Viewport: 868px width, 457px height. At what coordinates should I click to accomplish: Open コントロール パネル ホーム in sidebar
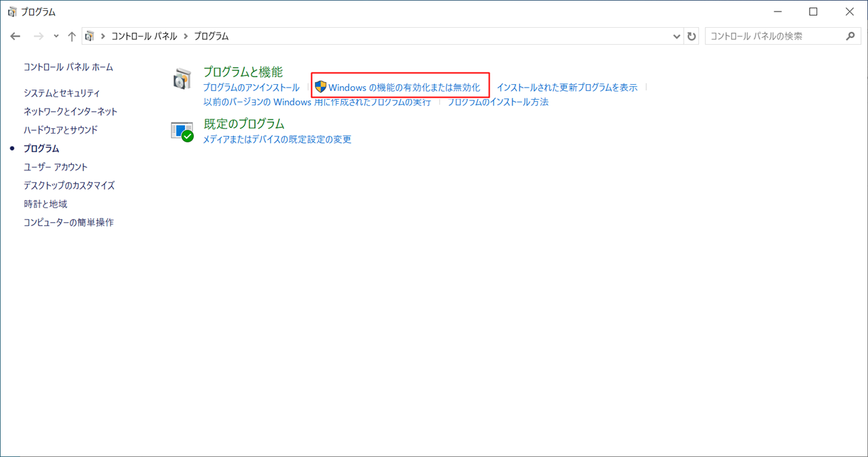68,67
